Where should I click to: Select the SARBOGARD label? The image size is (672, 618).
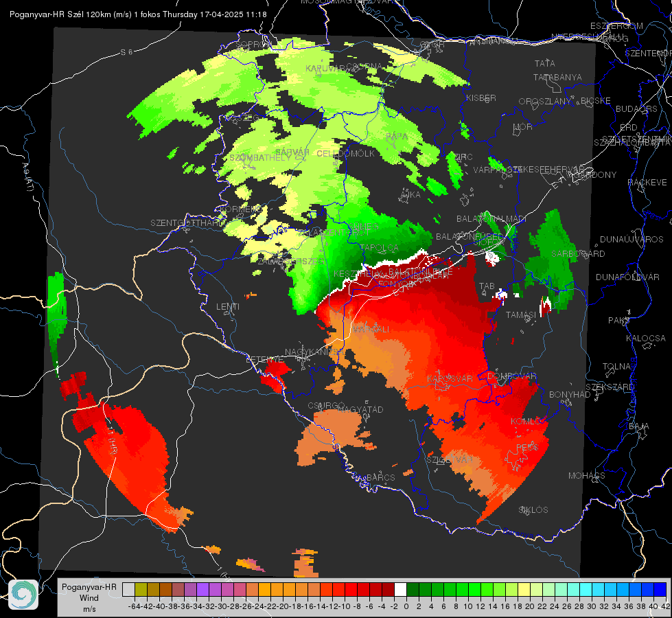pos(578,254)
